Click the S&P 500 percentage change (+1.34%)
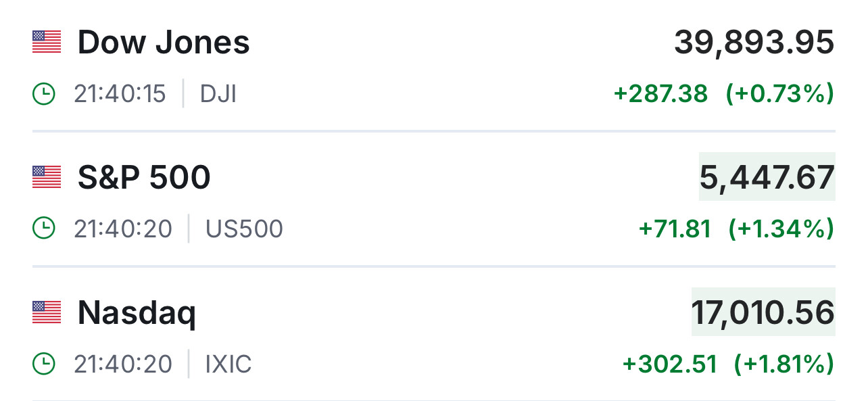 [781, 229]
